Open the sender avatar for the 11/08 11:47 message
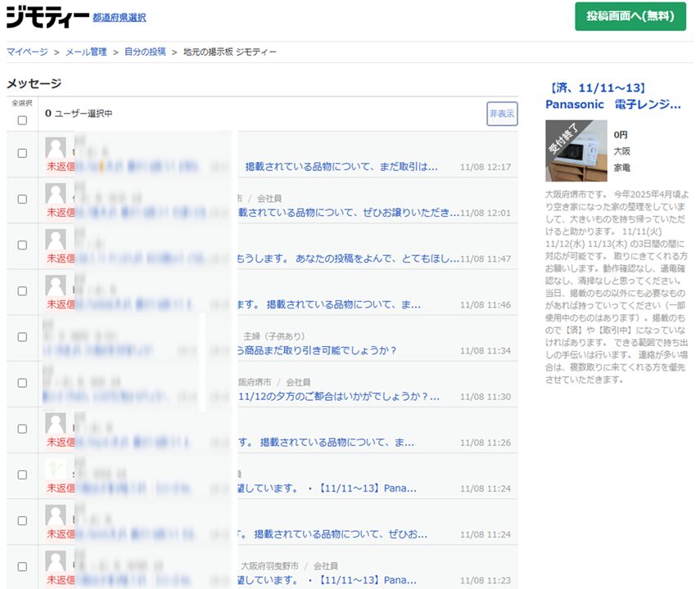The image size is (700, 589). point(56,240)
